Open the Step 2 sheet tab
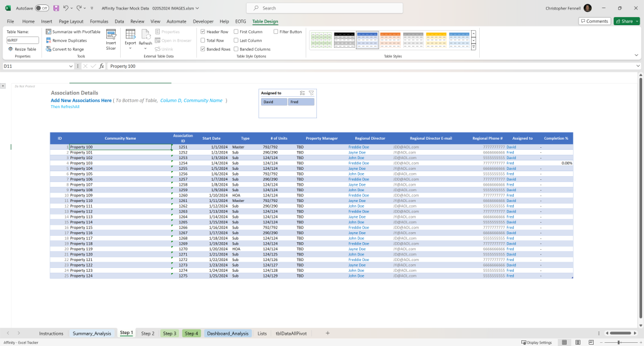 (147, 333)
